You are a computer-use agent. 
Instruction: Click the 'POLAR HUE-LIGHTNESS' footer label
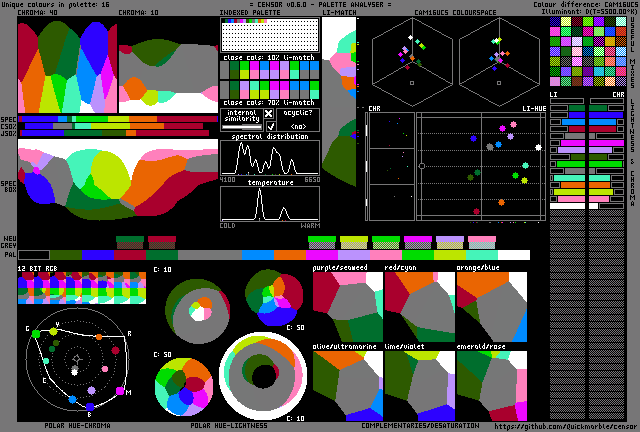pos(229,426)
